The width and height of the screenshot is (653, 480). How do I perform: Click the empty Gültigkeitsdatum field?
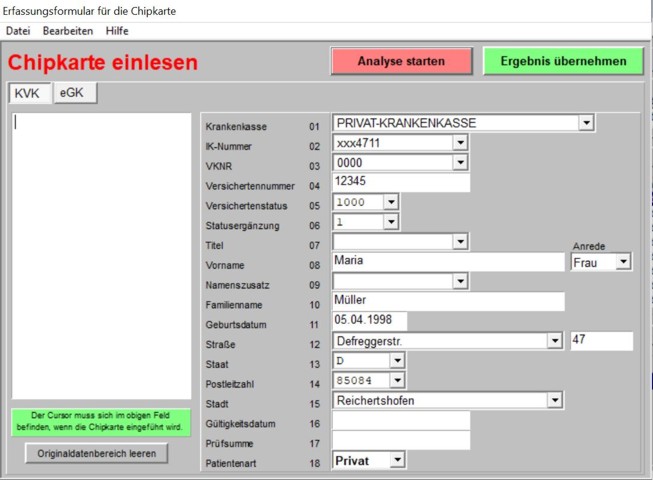[x=401, y=420]
